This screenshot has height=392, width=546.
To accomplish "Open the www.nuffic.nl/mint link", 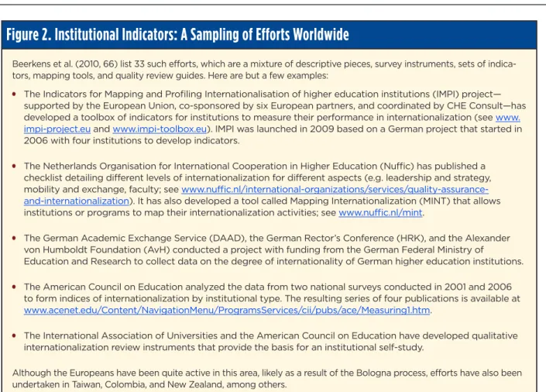I will 380,212.
